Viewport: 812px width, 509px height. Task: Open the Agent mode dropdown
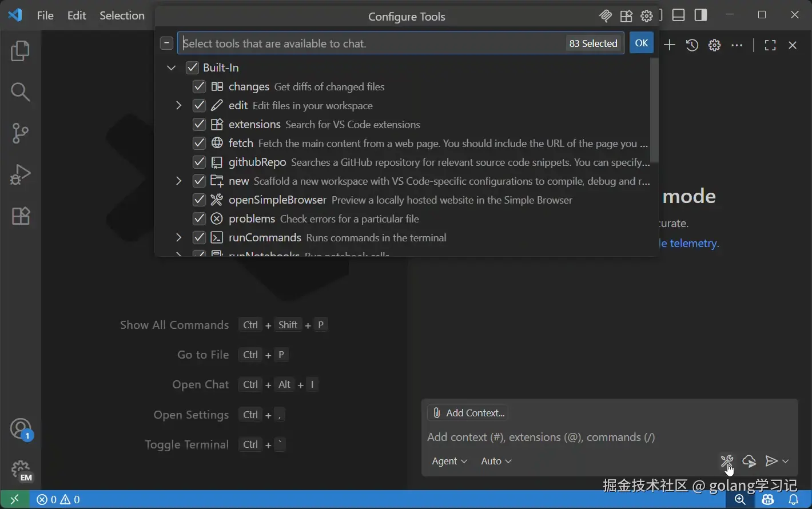point(449,461)
